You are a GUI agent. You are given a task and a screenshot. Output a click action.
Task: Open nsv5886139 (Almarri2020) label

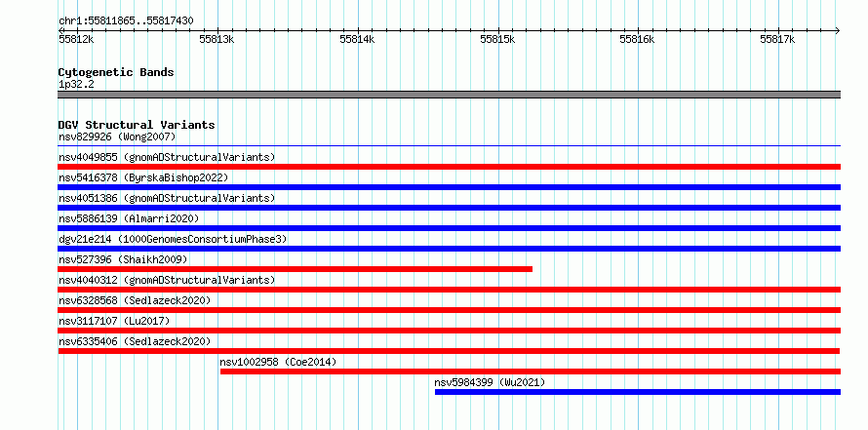pos(129,218)
